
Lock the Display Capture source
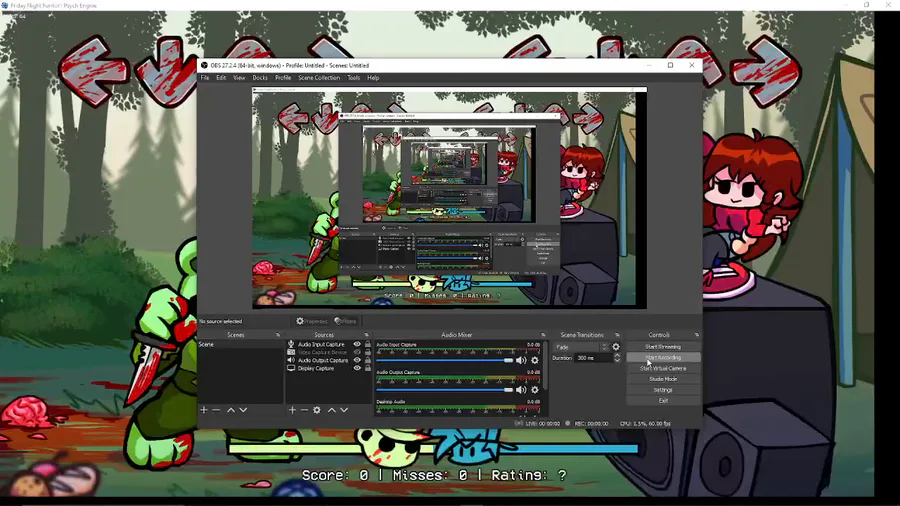[x=368, y=368]
